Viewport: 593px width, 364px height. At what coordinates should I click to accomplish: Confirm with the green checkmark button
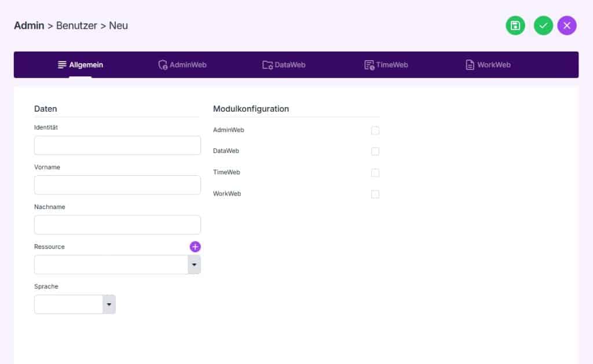[x=543, y=25]
